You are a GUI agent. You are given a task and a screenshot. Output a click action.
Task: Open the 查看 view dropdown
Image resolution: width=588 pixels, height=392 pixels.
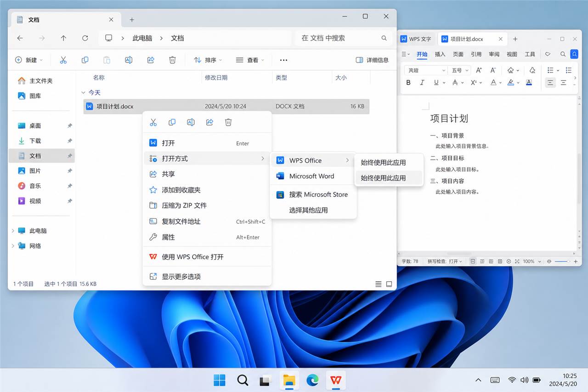point(250,60)
